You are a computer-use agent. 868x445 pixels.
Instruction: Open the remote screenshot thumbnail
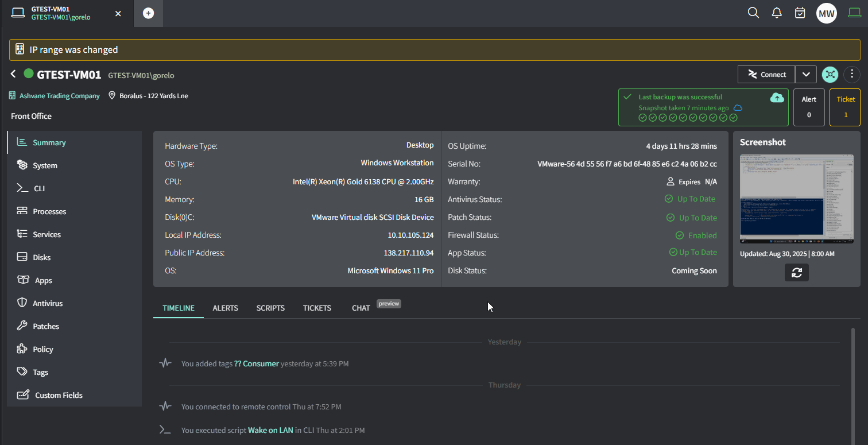(x=796, y=198)
